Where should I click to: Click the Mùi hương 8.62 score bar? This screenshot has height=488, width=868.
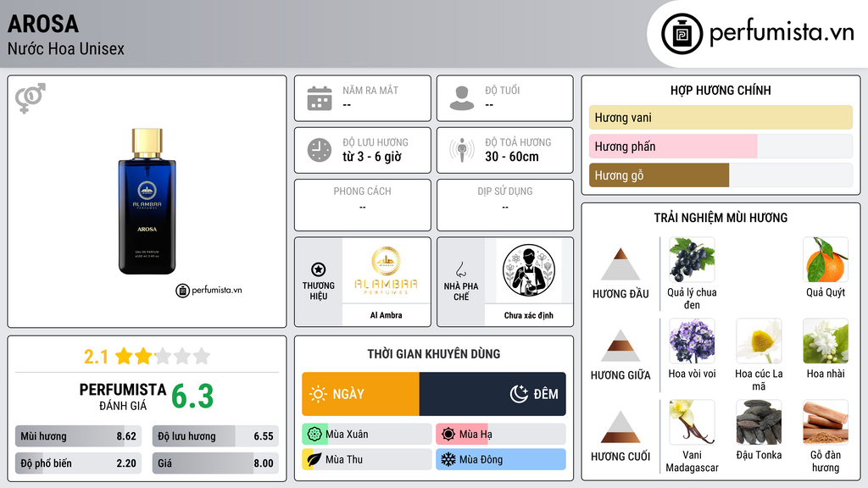pyautogui.click(x=78, y=436)
